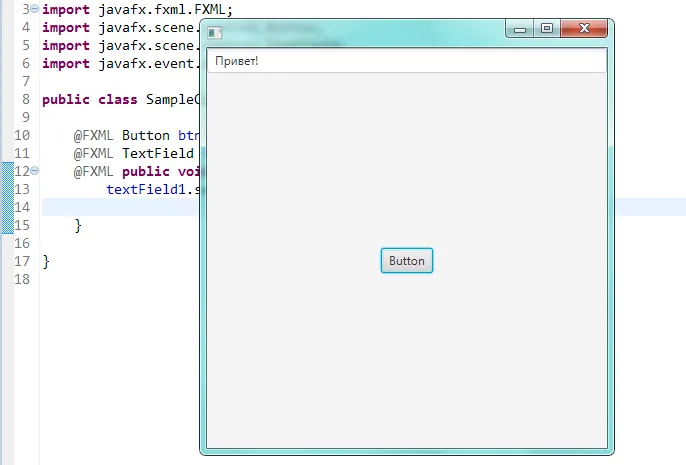Collapse the imports fold at line 3
The width and height of the screenshot is (686, 465).
(35, 9)
